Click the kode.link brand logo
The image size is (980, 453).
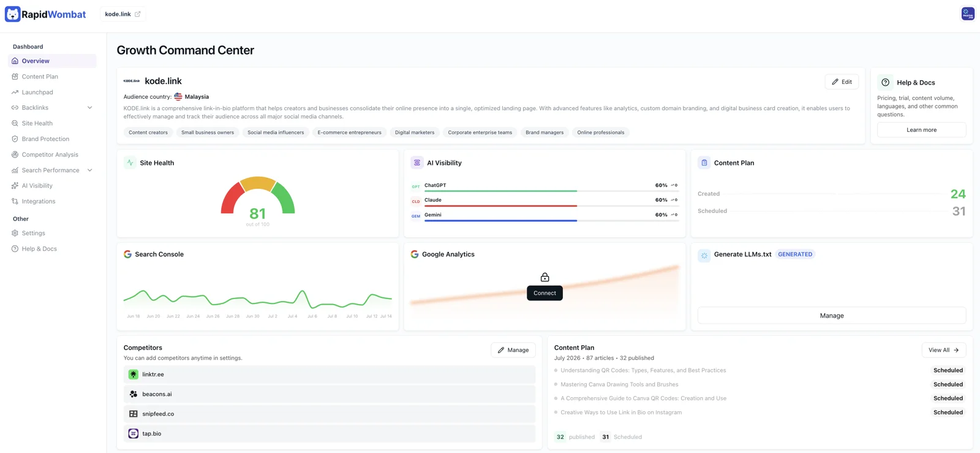[x=132, y=81]
